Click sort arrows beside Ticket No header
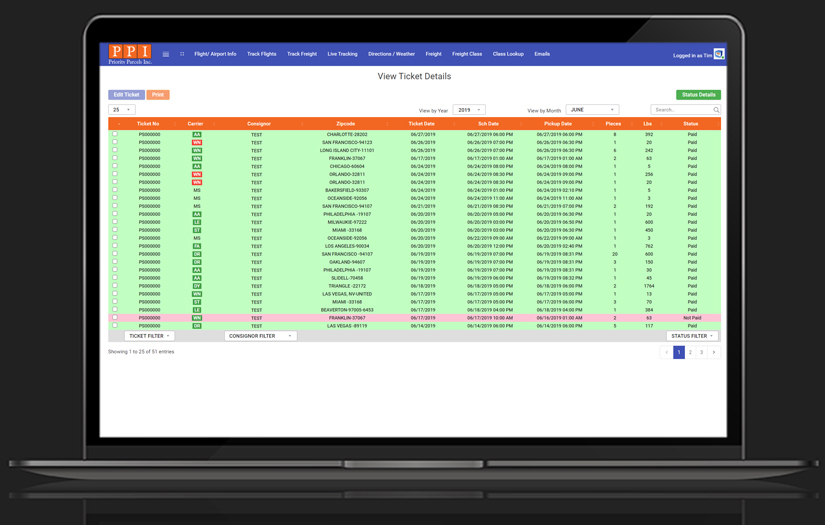 point(175,124)
